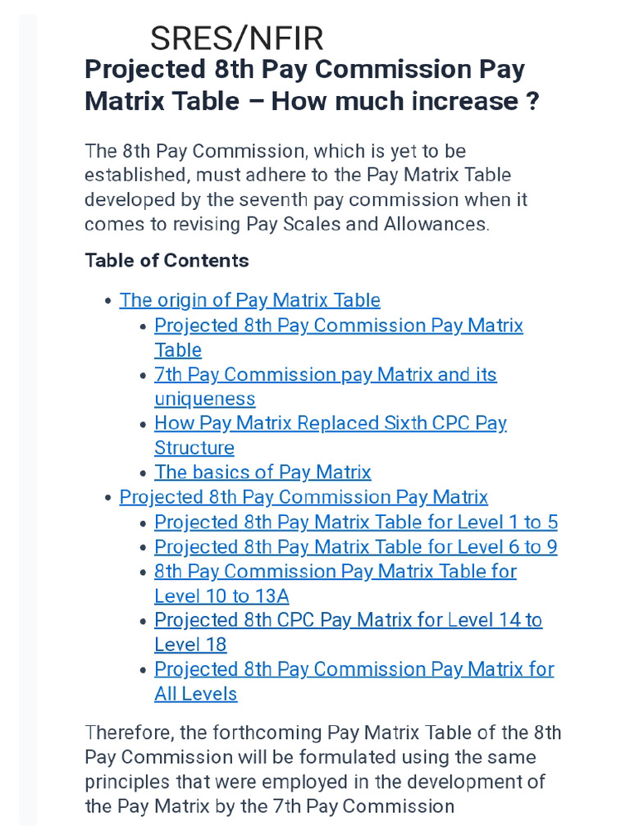Open '7th Pay Commission pay Matrix and its uniqueness'
The width and height of the screenshot is (630, 840).
pos(325,375)
